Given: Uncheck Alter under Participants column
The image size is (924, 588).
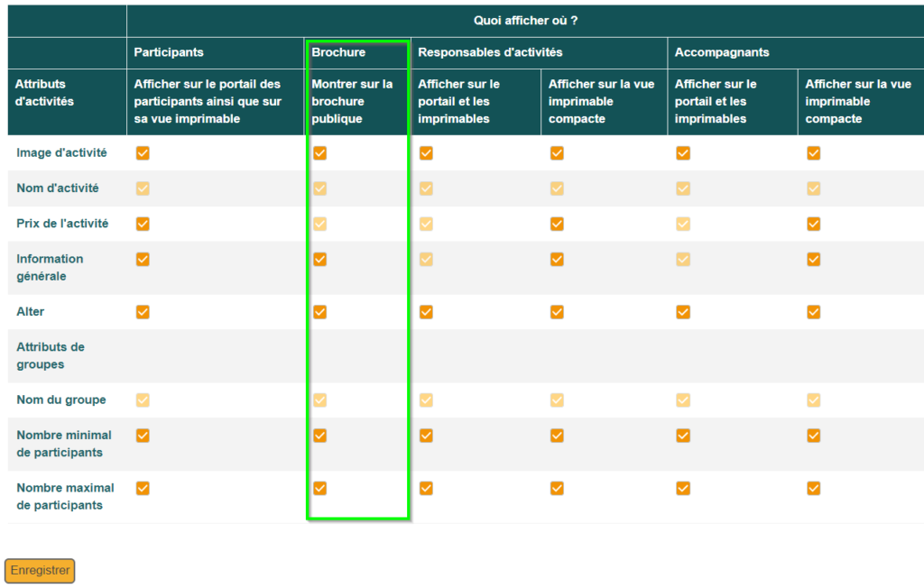Looking at the screenshot, I should [143, 312].
